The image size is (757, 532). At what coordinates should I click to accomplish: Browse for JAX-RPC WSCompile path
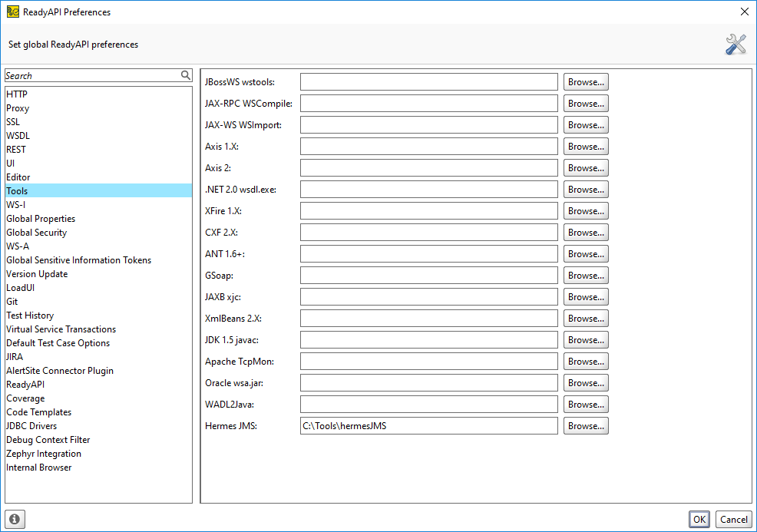586,104
